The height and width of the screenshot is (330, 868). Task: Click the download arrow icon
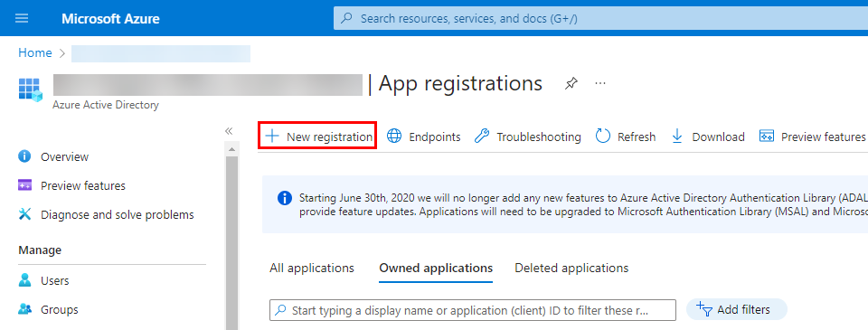point(677,137)
